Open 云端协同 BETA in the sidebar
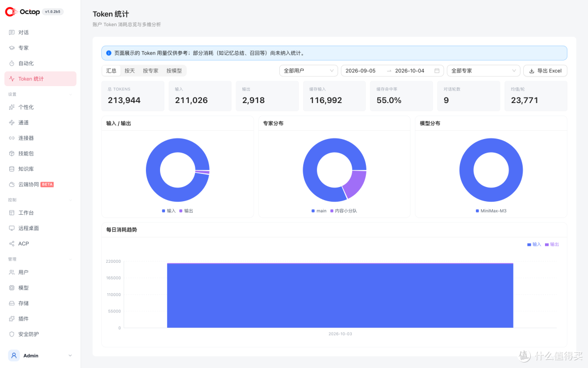The width and height of the screenshot is (588, 368). [36, 184]
